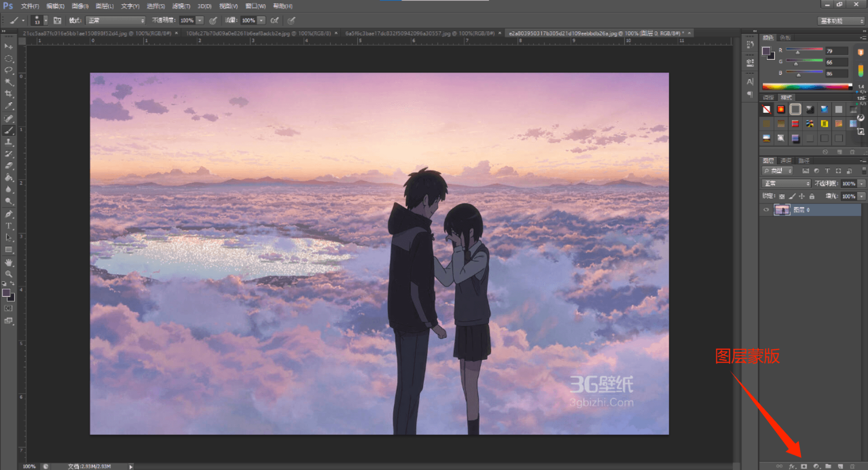Viewport: 868px width, 470px height.
Task: Switch to document tab 21cc5aa87fc016e5bb1ae150898f52d4.jpg
Action: pyautogui.click(x=98, y=33)
